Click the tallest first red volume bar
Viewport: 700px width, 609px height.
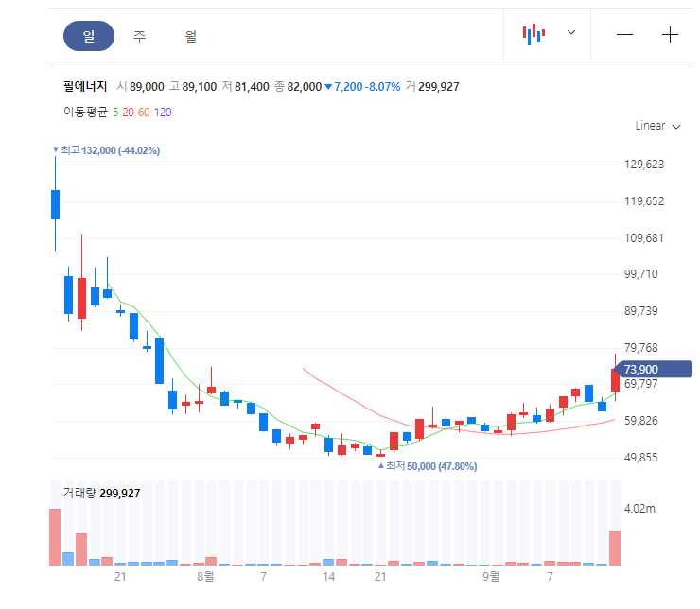[x=55, y=537]
